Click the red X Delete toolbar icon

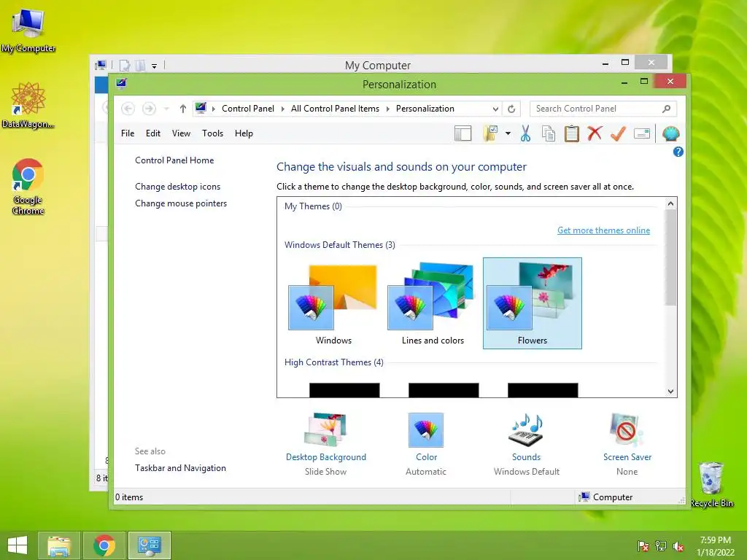click(x=595, y=134)
